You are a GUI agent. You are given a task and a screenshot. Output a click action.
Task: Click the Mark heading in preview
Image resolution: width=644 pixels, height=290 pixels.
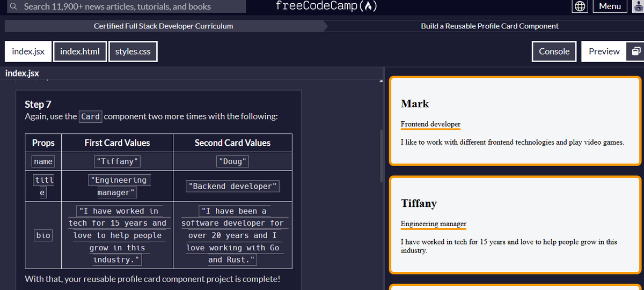click(415, 103)
